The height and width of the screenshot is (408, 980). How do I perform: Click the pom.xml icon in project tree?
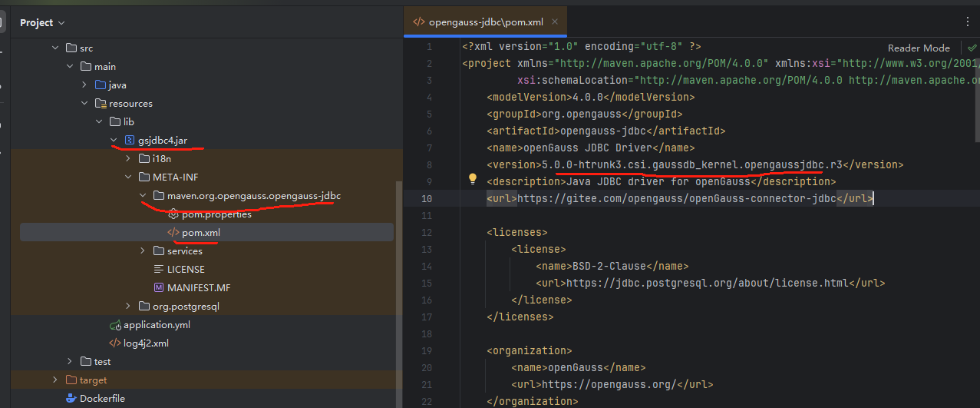click(173, 232)
